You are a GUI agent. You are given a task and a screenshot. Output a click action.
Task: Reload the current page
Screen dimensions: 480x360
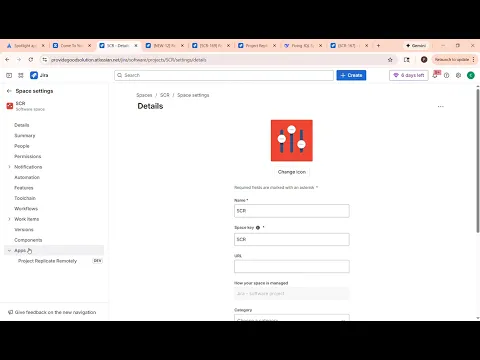click(31, 60)
